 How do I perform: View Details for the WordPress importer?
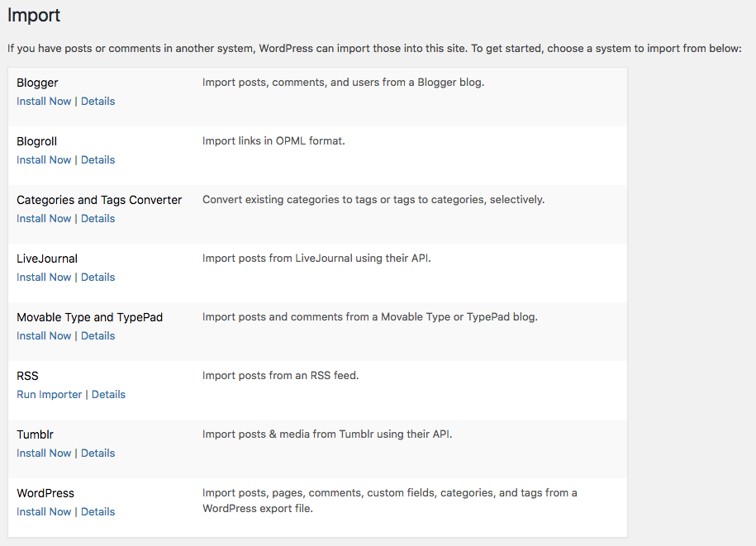tap(97, 512)
